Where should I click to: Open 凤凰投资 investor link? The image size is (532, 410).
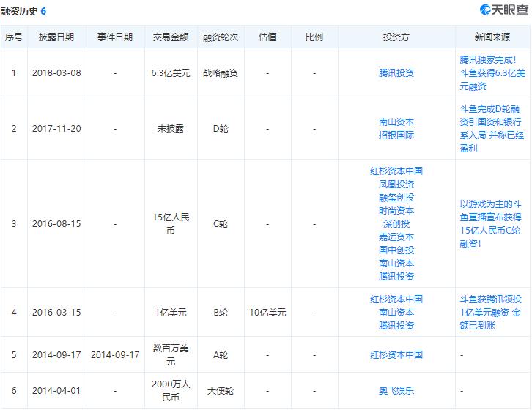pos(396,184)
